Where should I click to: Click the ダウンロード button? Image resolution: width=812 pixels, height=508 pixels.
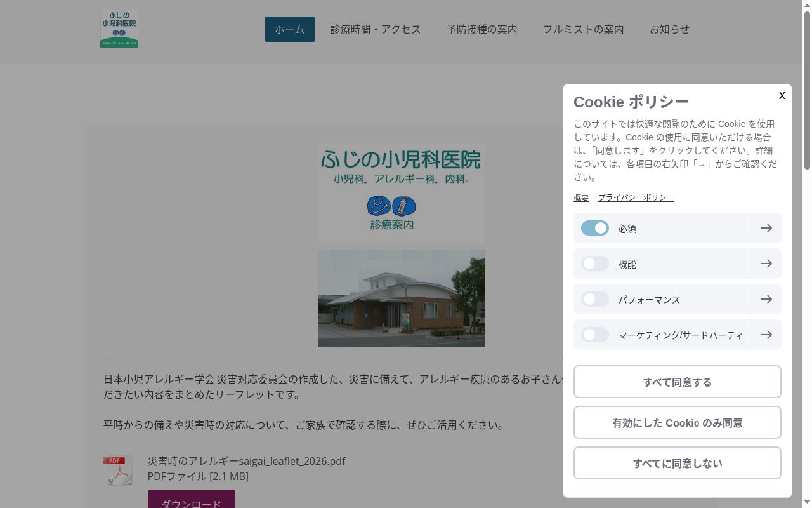192,500
